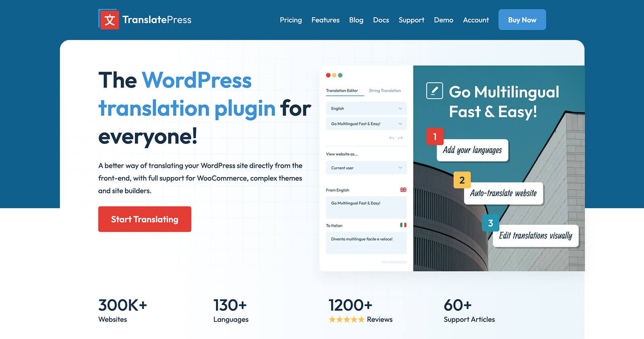Click the TranslatePress logo icon
Image resolution: width=644 pixels, height=339 pixels.
point(109,19)
